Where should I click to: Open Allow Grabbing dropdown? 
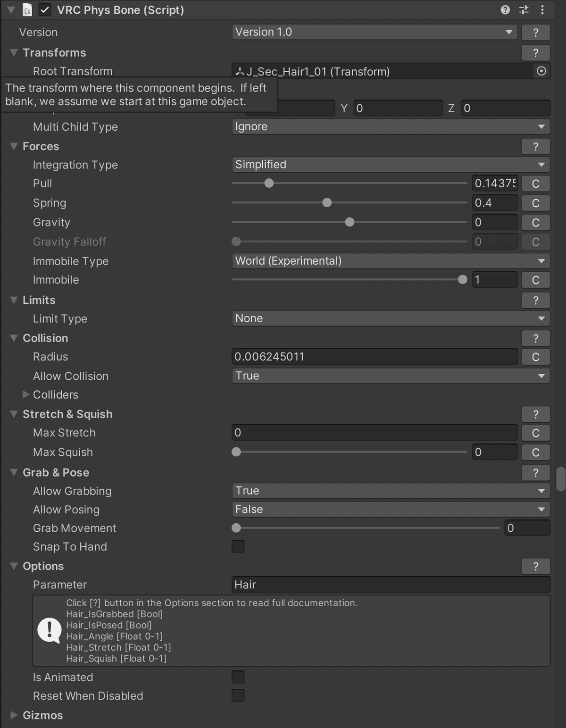[x=391, y=491]
